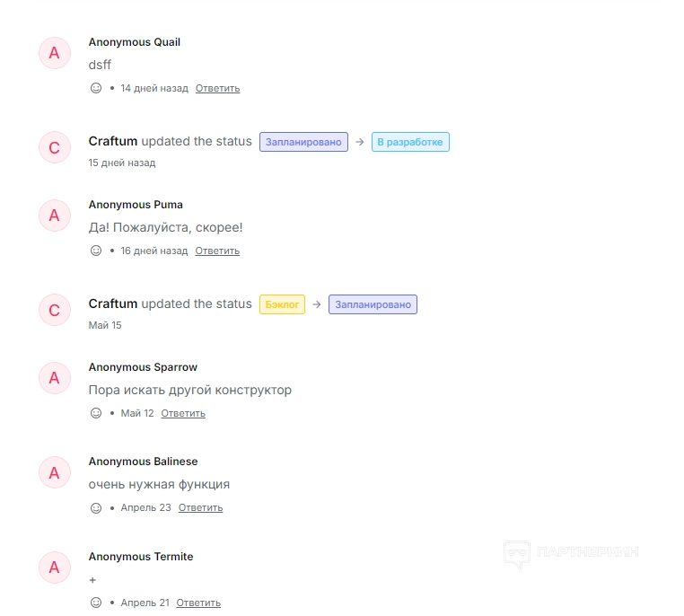Open the '14 дней назад' timestamp
This screenshot has height=616, width=684.
point(154,88)
